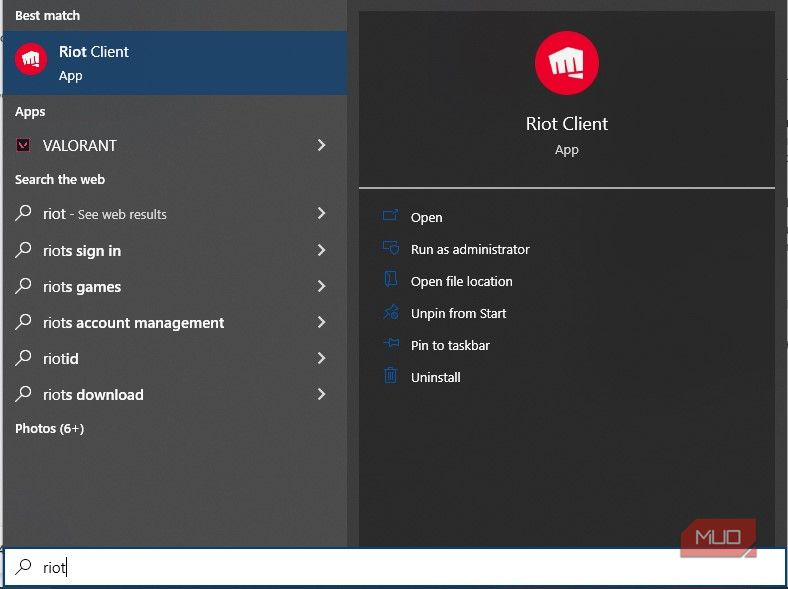This screenshot has height=589, width=788.
Task: Click the Riot Client fist icon in Best match
Action: pos(31,59)
